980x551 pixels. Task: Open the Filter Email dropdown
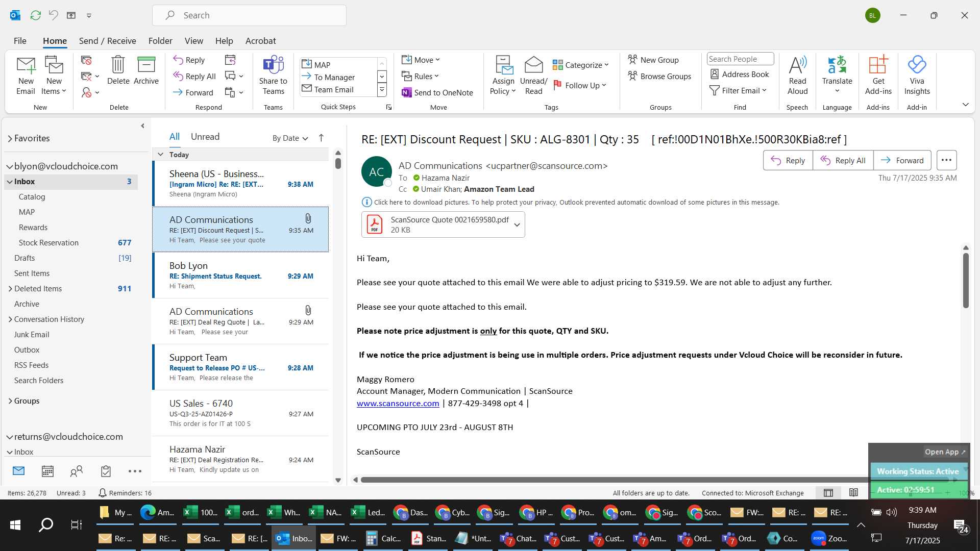pyautogui.click(x=738, y=90)
